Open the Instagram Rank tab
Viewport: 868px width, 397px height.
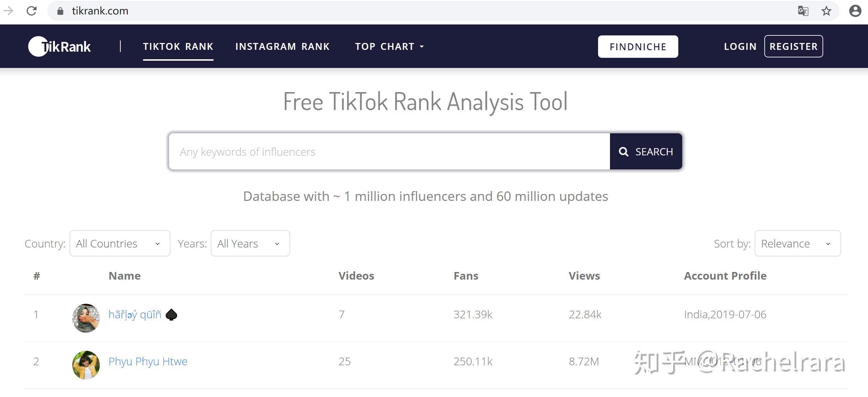[x=283, y=47]
